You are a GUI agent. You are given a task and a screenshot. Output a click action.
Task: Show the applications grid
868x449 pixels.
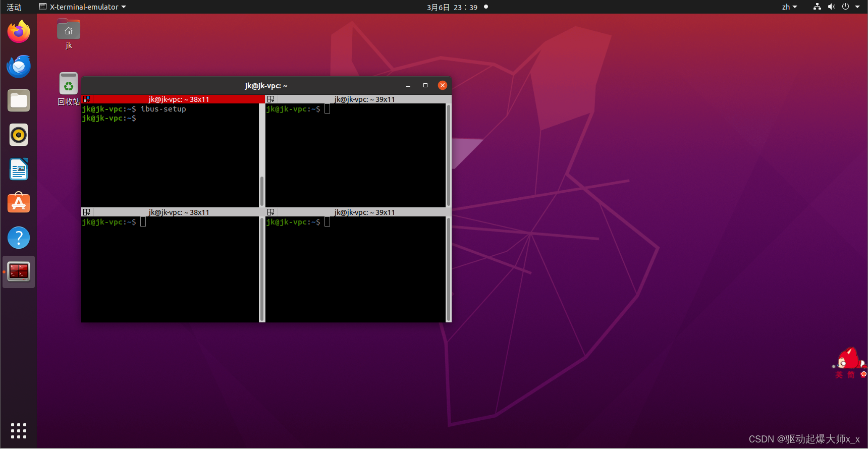tap(19, 431)
